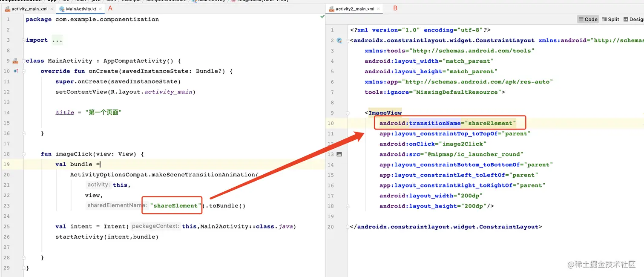Click 'com.example.componentization' package name
Viewport: 644px width, 277px height.
click(x=107, y=20)
